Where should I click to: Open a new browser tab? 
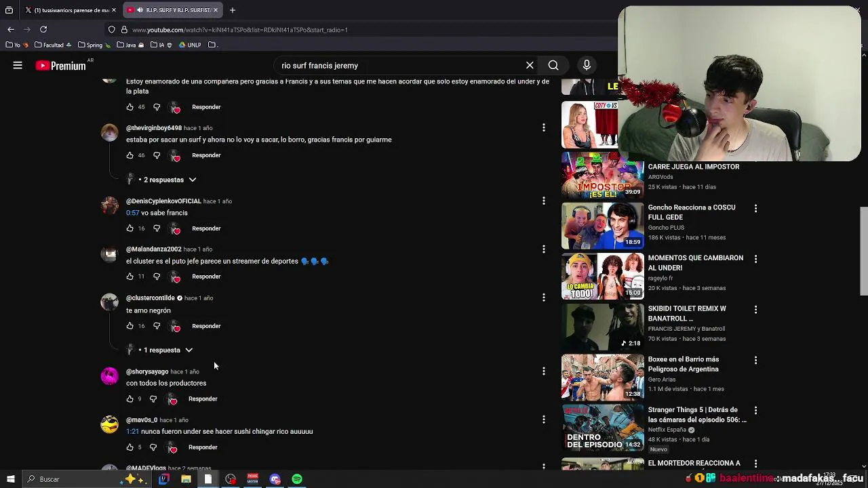click(x=232, y=10)
